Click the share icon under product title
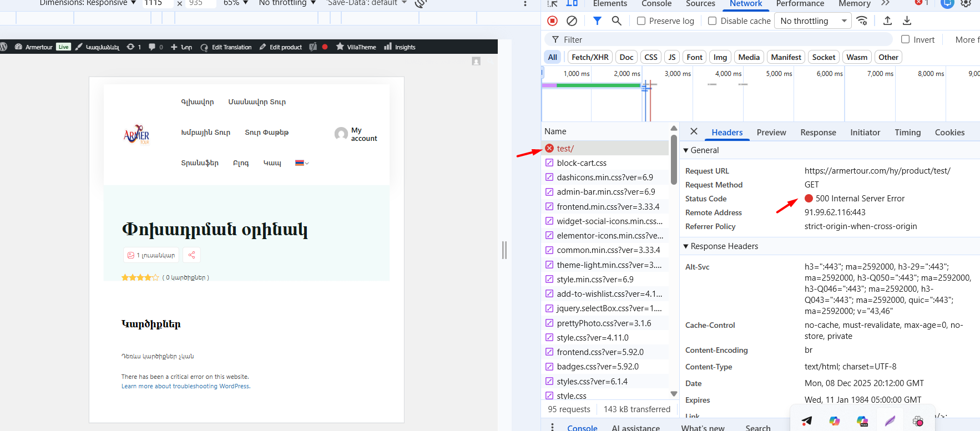The width and height of the screenshot is (980, 431). tap(191, 255)
